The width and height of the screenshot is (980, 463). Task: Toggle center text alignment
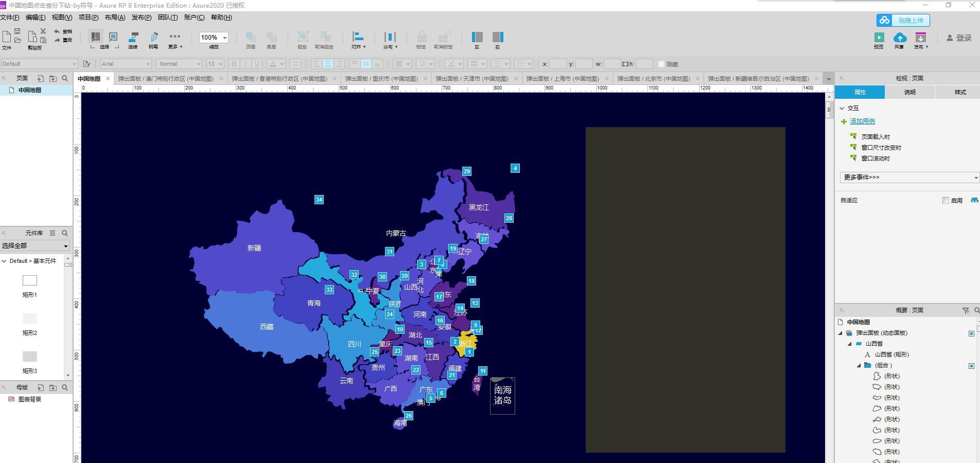click(x=327, y=64)
